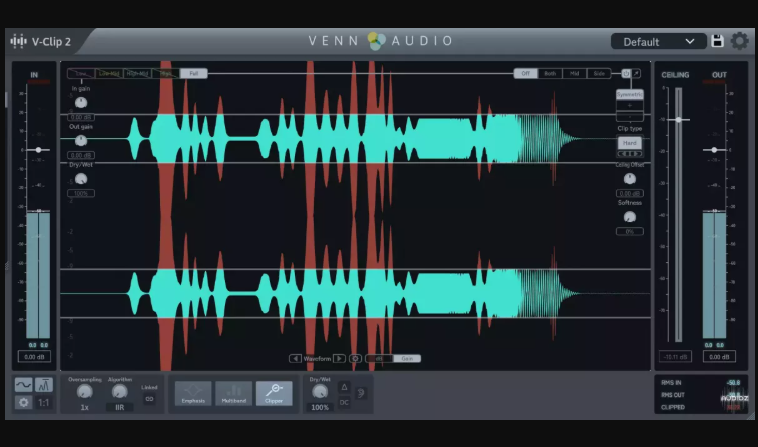The width and height of the screenshot is (758, 447).
Task: Click the global Dry/Wet knob
Action: point(320,392)
